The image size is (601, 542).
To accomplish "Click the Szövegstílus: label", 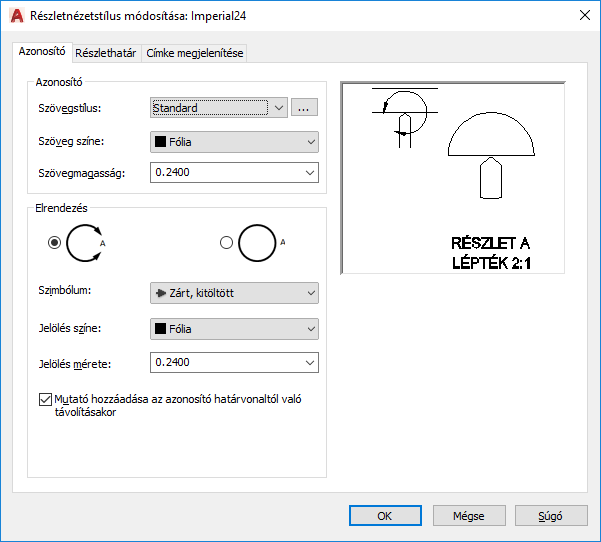I will tap(70, 108).
